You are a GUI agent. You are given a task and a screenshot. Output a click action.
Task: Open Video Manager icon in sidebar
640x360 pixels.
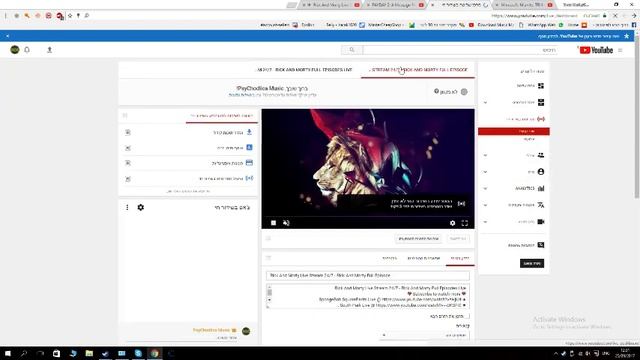pos(541,102)
